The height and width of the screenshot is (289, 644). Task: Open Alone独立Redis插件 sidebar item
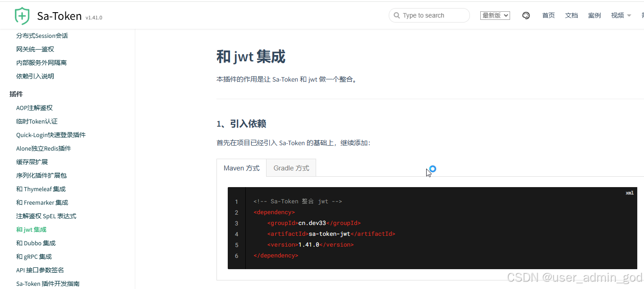point(44,148)
